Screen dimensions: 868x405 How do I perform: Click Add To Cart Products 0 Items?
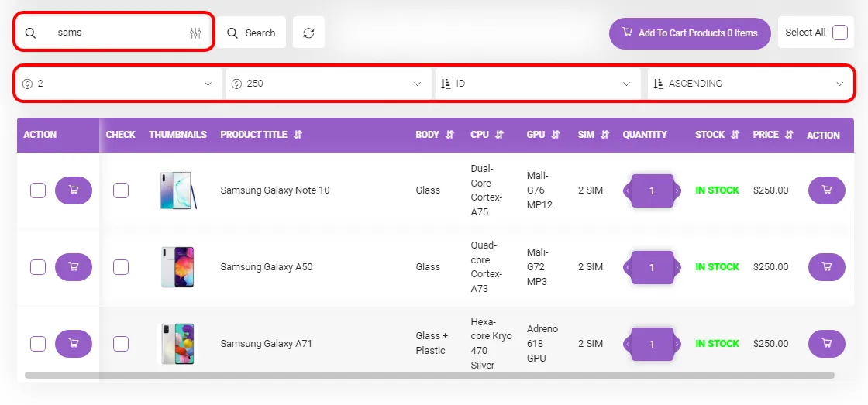[690, 33]
